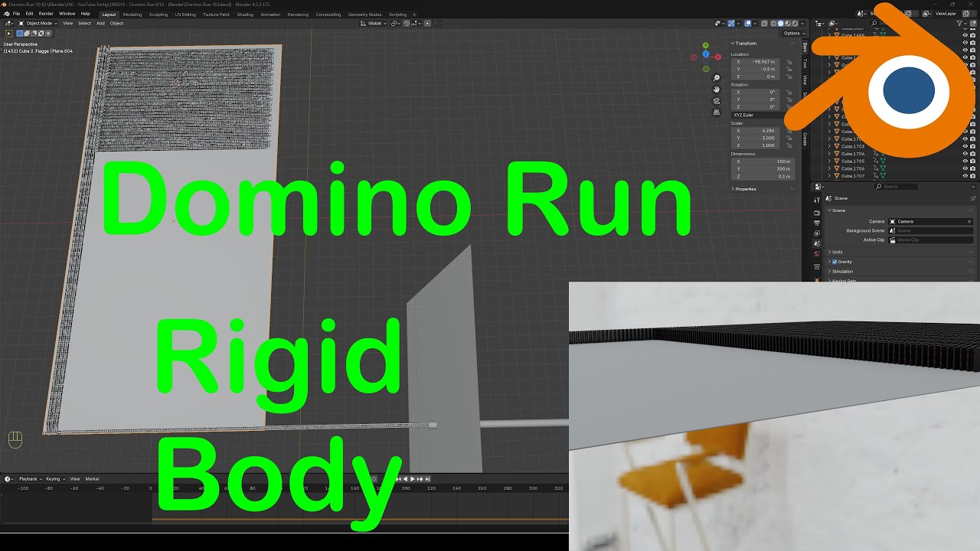Click the green Y axis navigation gizmo
Screen dimensions: 980x551
[705, 46]
